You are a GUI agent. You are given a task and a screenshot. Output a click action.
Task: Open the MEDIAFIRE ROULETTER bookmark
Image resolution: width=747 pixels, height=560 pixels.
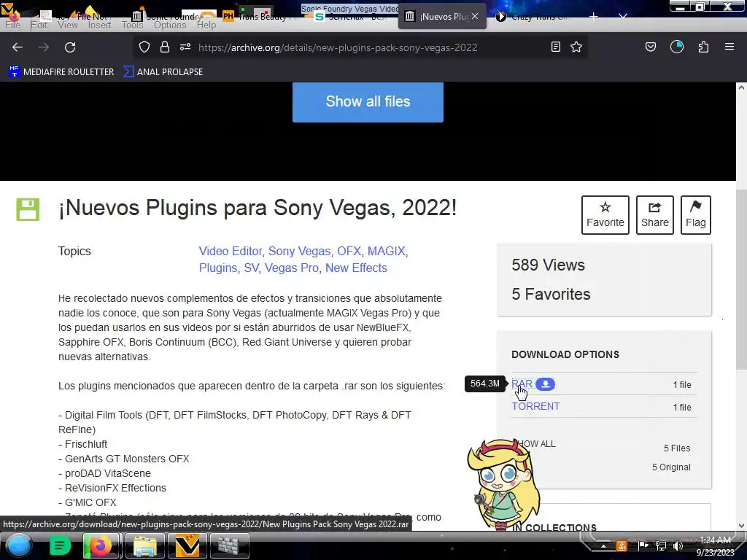pyautogui.click(x=61, y=72)
